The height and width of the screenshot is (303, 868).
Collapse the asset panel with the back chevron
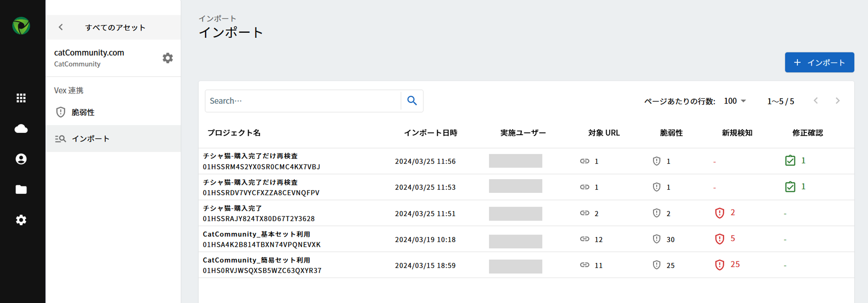(61, 27)
